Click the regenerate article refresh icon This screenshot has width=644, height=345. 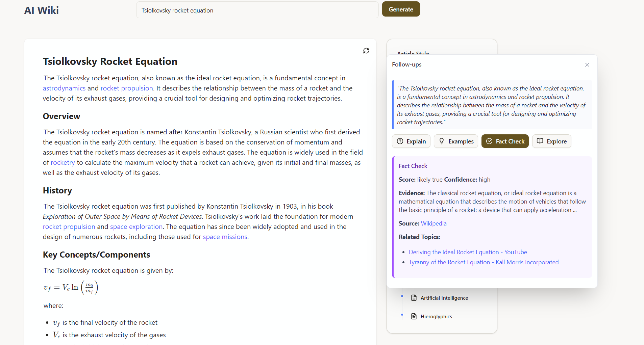(366, 51)
